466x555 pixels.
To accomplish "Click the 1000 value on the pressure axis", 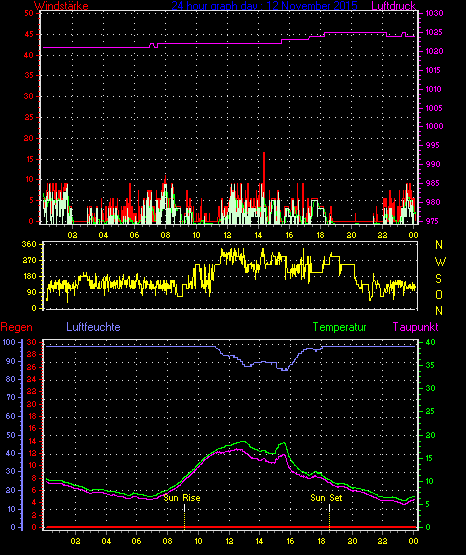I will point(434,126).
